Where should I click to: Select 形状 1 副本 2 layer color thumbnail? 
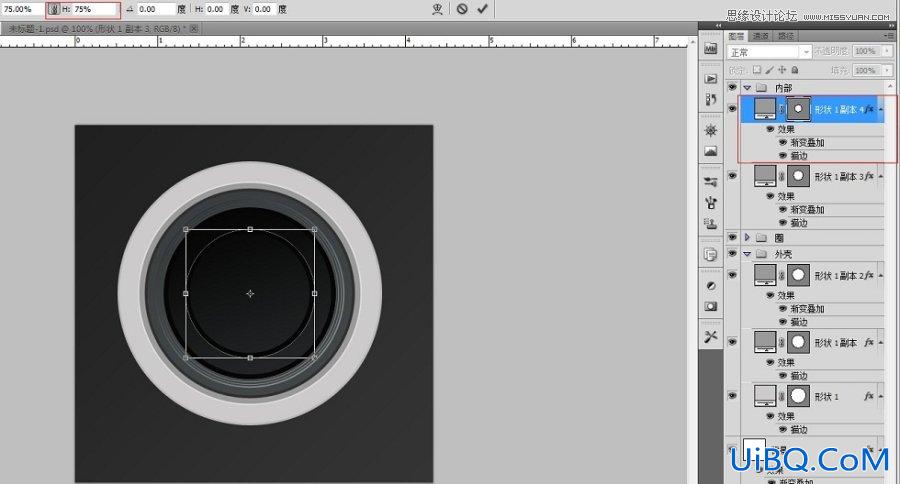(x=765, y=275)
